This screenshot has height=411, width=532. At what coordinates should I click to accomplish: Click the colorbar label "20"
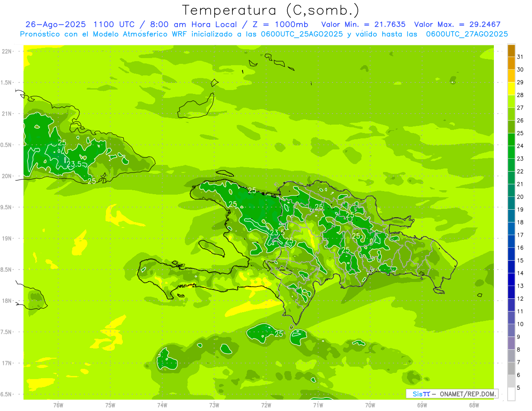tap(520, 197)
